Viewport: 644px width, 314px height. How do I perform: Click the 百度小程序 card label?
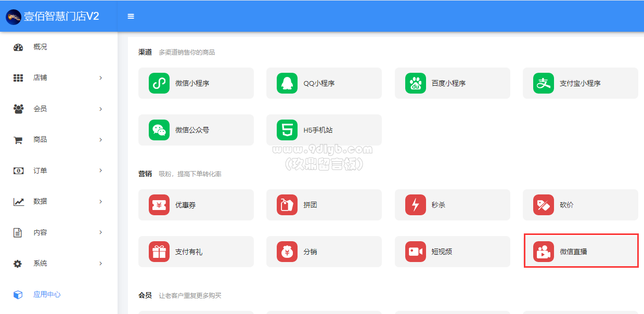(x=448, y=83)
